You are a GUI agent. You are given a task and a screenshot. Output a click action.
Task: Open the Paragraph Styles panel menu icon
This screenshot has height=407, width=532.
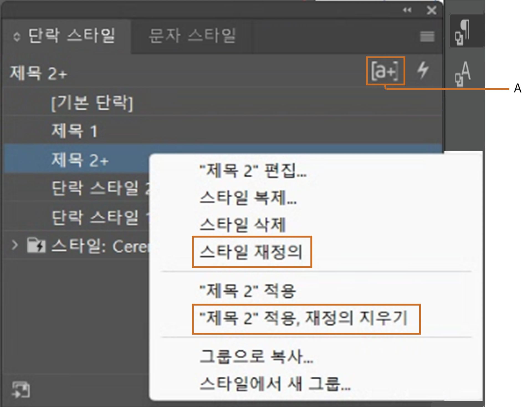(427, 35)
